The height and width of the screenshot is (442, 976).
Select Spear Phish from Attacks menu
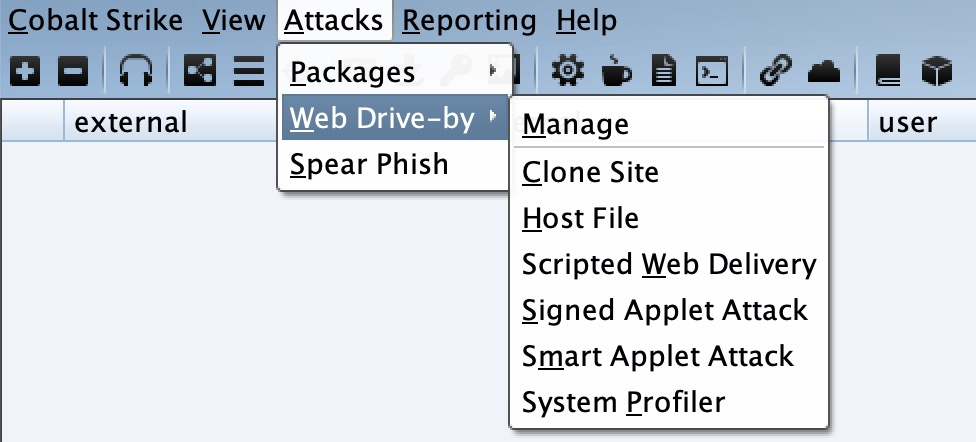pos(369,164)
